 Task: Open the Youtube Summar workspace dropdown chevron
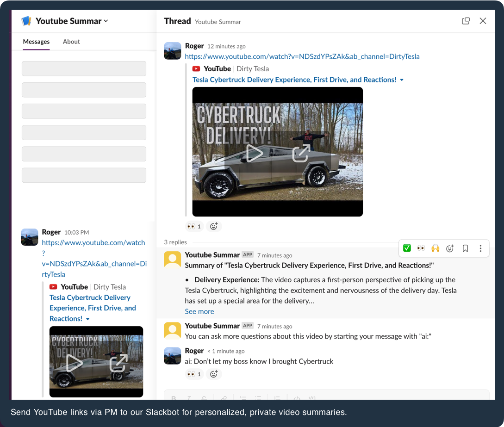[106, 21]
